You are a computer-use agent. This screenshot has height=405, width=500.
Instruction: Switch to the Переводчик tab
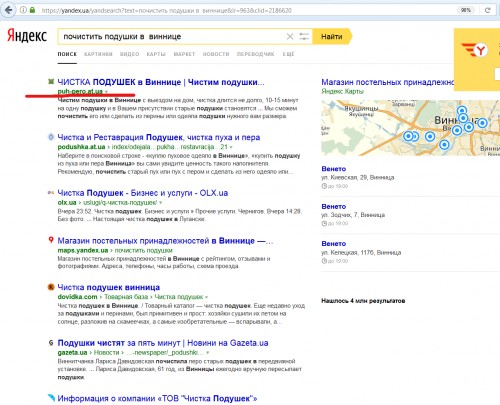coord(255,54)
